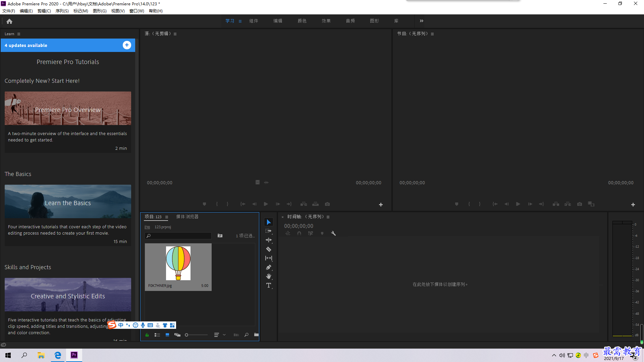Click Extract button in Program monitor
Image resolution: width=644 pixels, height=362 pixels.
(x=568, y=204)
